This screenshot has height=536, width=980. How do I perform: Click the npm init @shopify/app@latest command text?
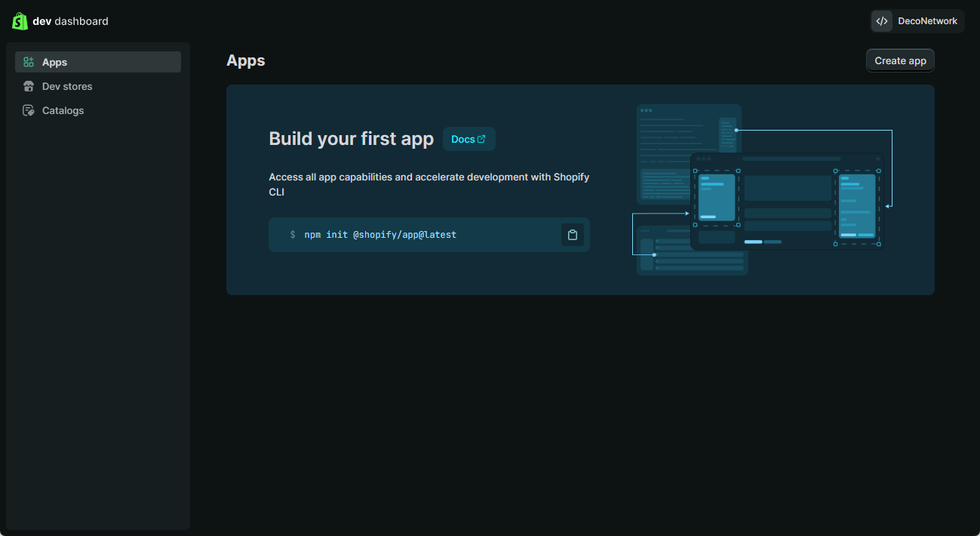coord(380,235)
